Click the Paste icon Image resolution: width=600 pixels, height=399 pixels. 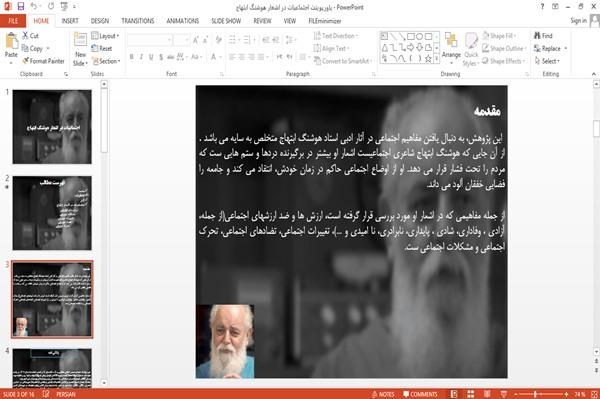(11, 41)
